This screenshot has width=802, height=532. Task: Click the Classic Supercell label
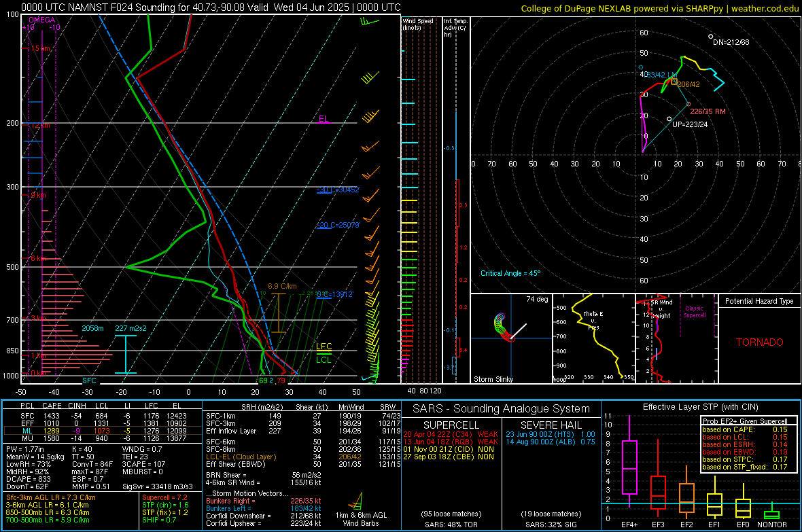coord(695,312)
